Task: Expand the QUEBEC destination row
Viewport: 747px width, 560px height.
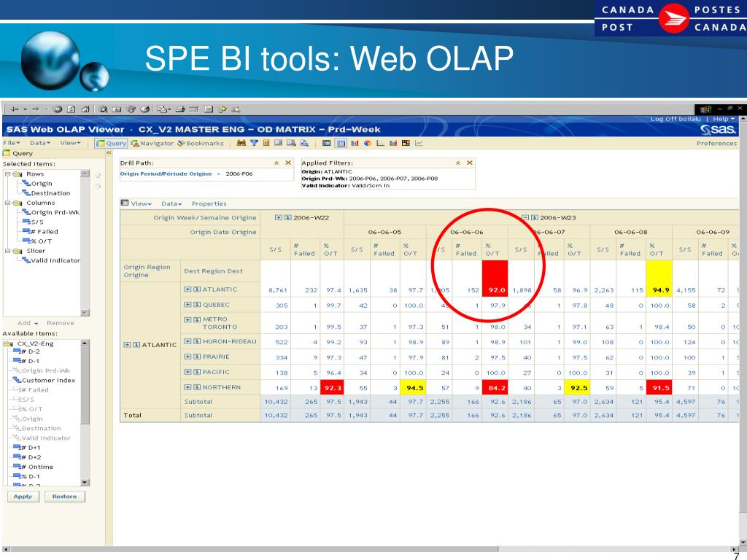Action: (187, 305)
